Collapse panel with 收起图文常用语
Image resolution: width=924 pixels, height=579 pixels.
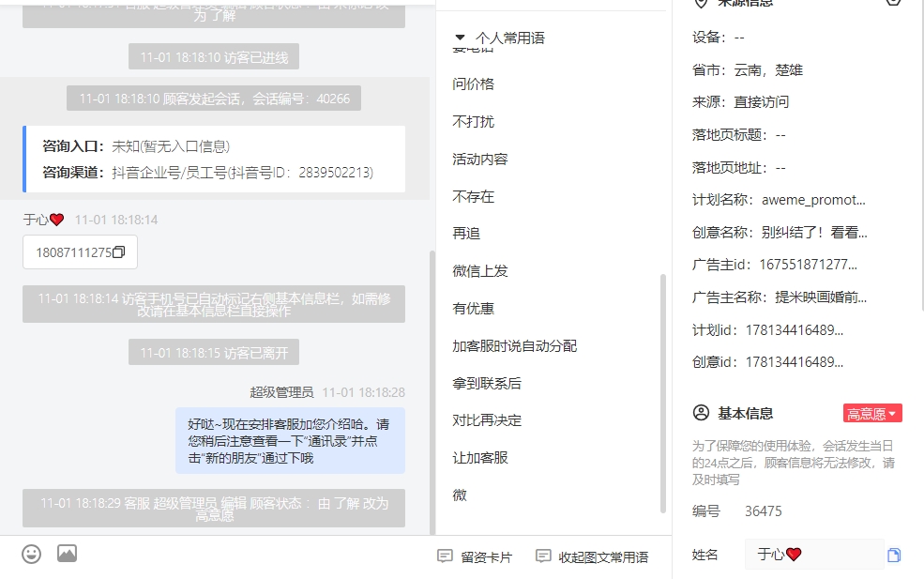[x=592, y=556]
